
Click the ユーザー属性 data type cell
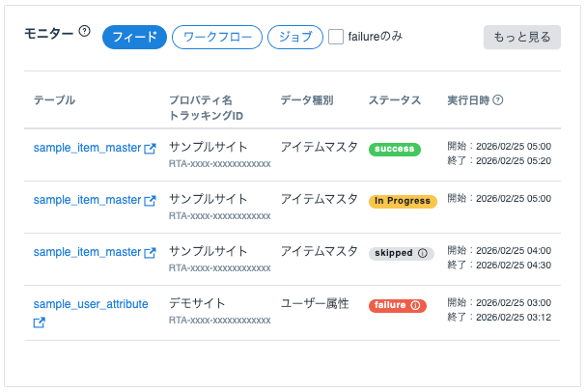click(x=315, y=303)
